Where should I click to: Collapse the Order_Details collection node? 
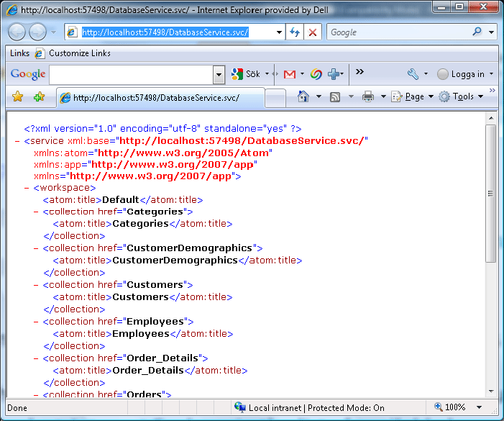(x=36, y=358)
